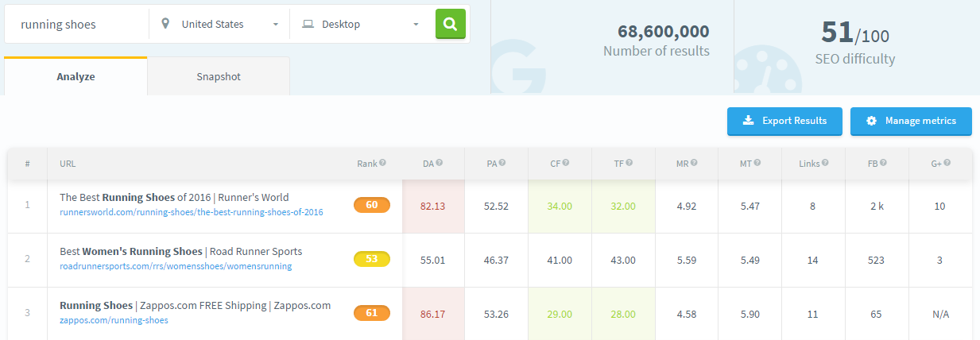Viewport: 980px width, 340px height.
Task: Click the TF value 43.00
Action: coord(623,260)
